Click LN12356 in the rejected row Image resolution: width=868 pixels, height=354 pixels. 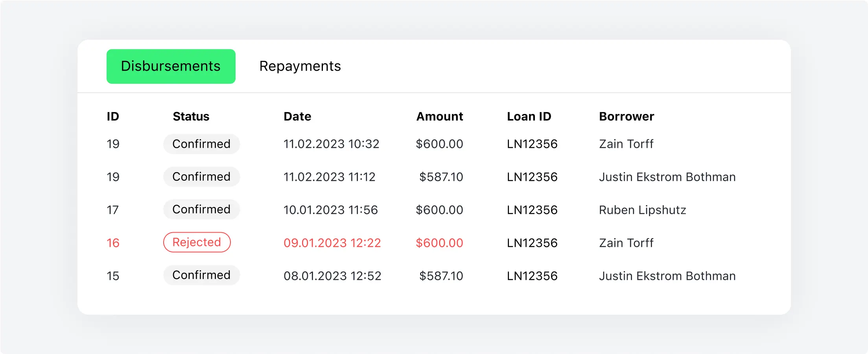pos(532,243)
